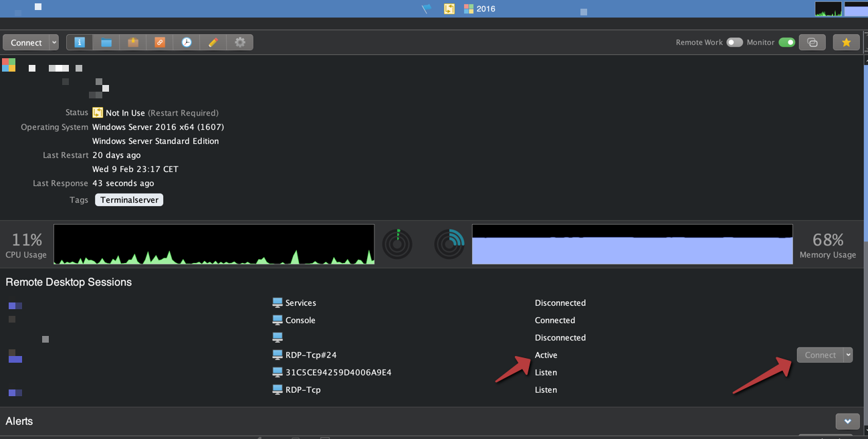Open the clock history icon
868x439 pixels.
point(187,42)
